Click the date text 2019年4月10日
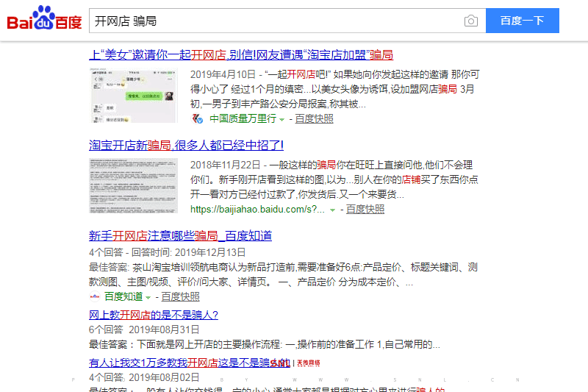The image size is (588, 392). pyautogui.click(x=223, y=74)
